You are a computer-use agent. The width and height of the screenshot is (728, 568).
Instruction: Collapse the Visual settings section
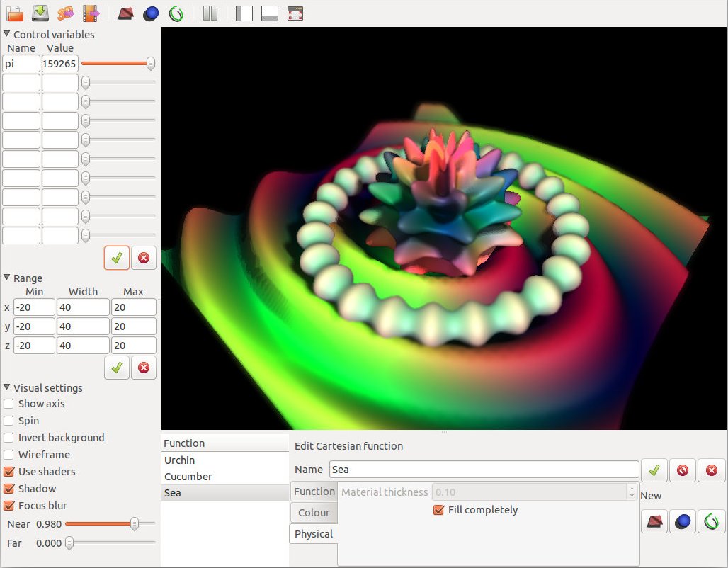tap(7, 387)
